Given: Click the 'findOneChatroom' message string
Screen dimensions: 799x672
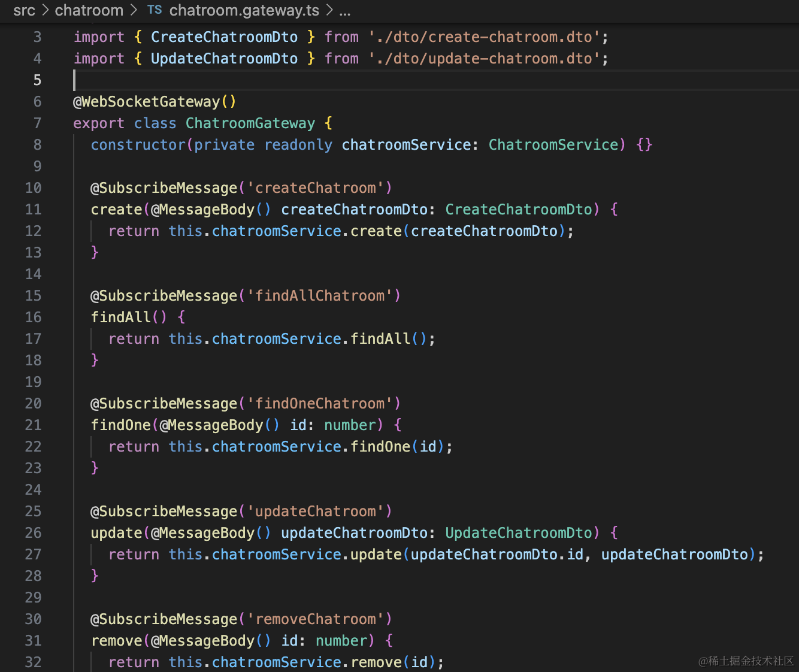Looking at the screenshot, I should [319, 404].
